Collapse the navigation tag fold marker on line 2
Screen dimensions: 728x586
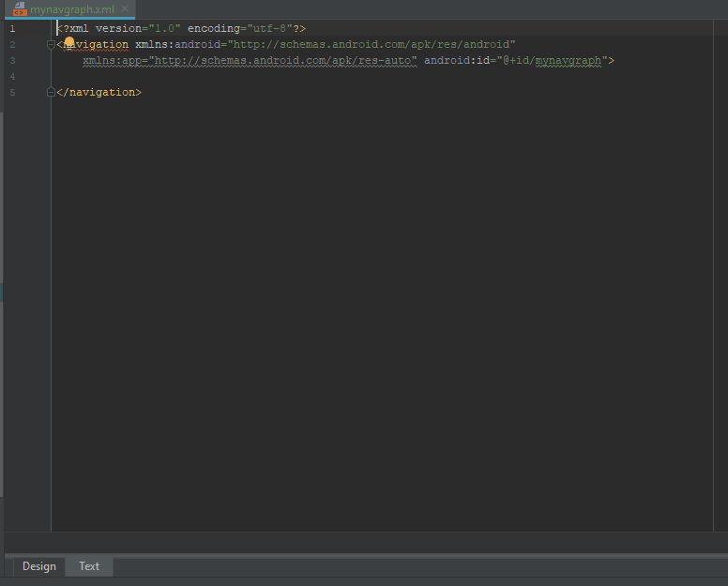pos(51,44)
